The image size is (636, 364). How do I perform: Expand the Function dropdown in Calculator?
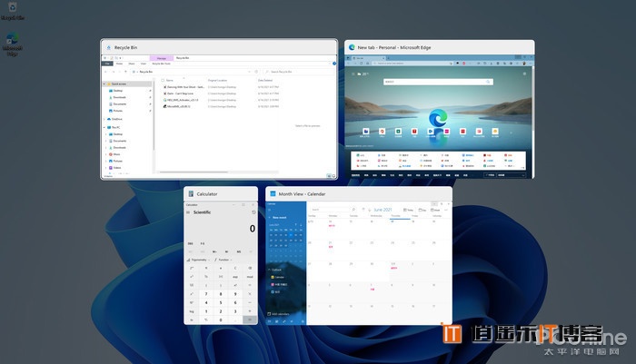224,260
